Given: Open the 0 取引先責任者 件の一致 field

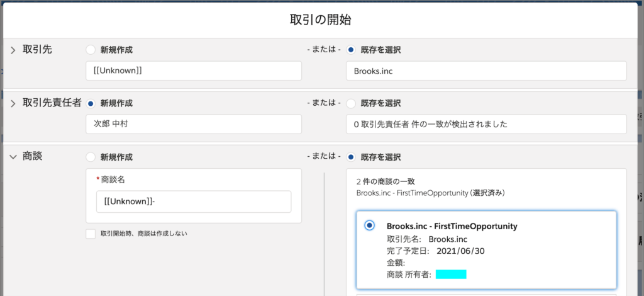Looking at the screenshot, I should pyautogui.click(x=486, y=124).
